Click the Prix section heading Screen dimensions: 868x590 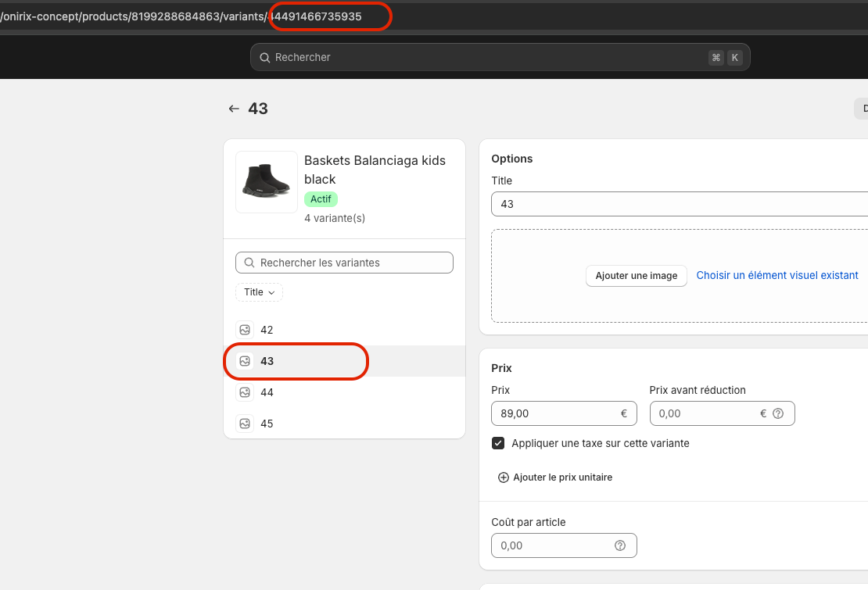click(x=501, y=368)
